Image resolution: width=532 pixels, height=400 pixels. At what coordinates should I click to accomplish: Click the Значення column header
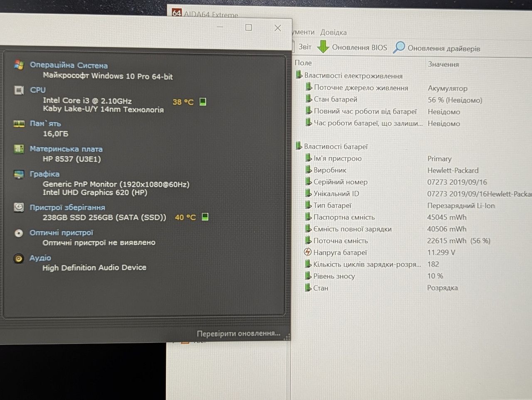point(443,64)
